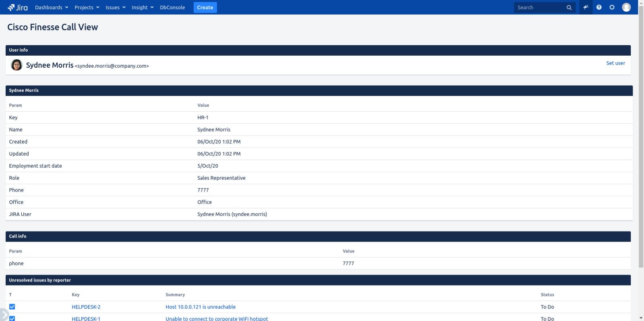The height and width of the screenshot is (321, 644).
Task: Click the Jira logo
Action: point(17,7)
